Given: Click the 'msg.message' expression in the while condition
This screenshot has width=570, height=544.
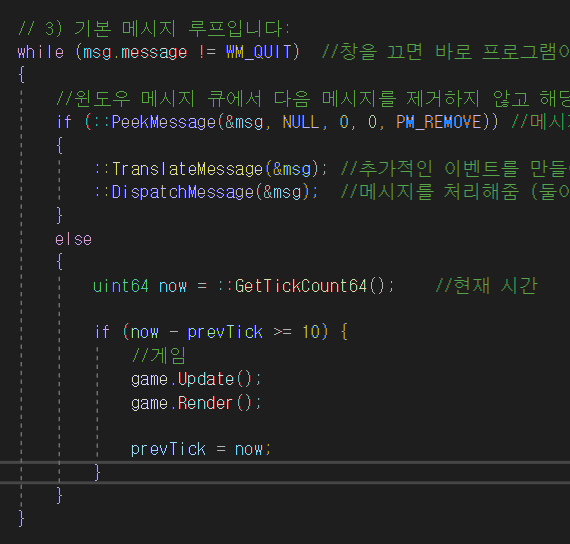Looking at the screenshot, I should [135, 53].
